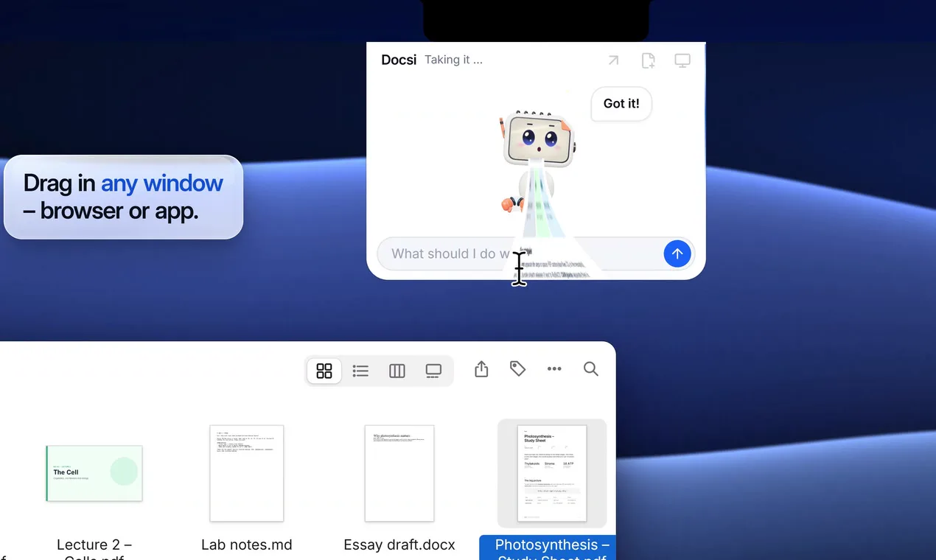Send message with the blue arrow button
Image resolution: width=936 pixels, height=560 pixels.
coord(677,254)
